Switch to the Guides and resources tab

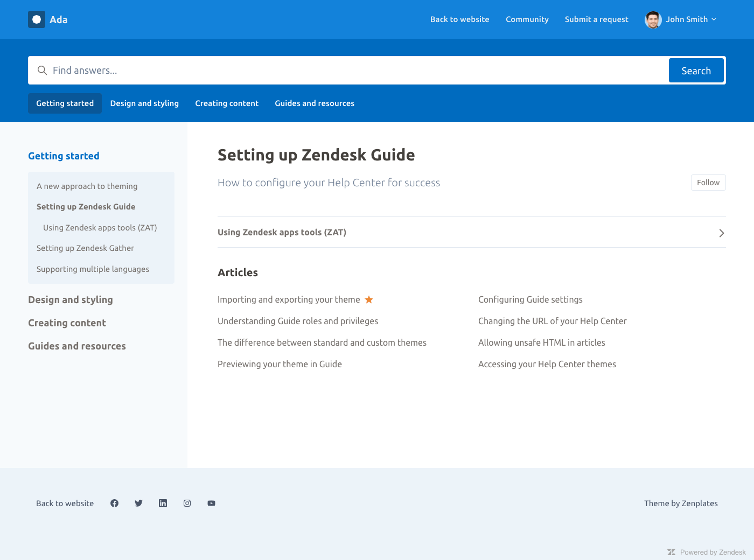coord(315,103)
